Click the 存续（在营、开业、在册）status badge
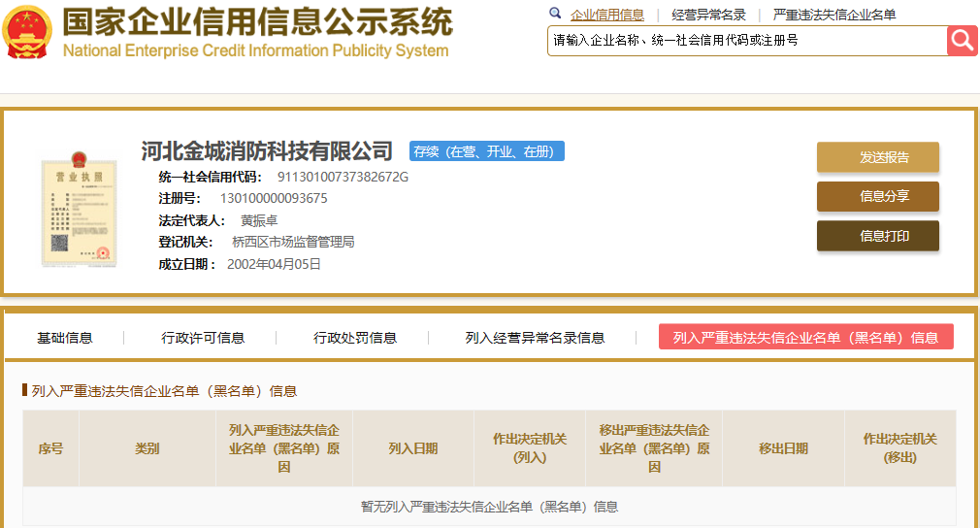Image resolution: width=980 pixels, height=528 pixels. pyautogui.click(x=487, y=151)
